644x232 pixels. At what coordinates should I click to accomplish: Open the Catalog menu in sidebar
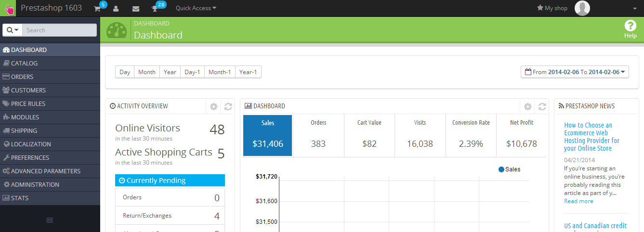25,63
